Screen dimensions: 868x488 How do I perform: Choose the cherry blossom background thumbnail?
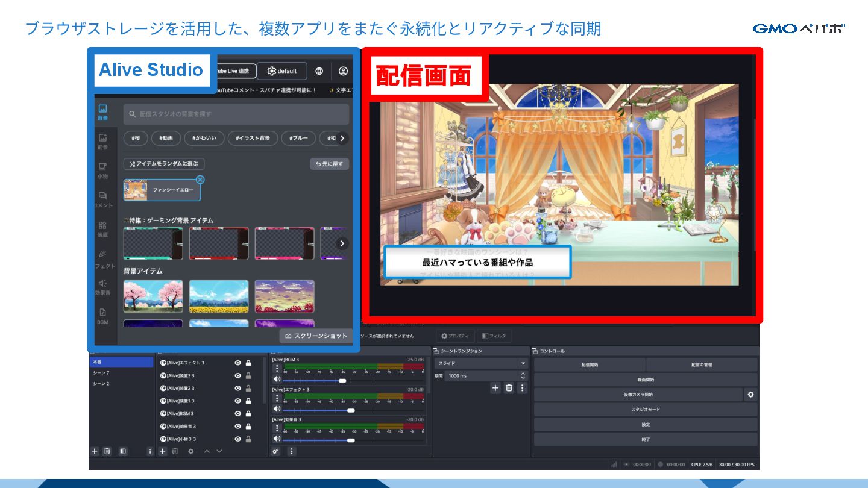(x=153, y=296)
